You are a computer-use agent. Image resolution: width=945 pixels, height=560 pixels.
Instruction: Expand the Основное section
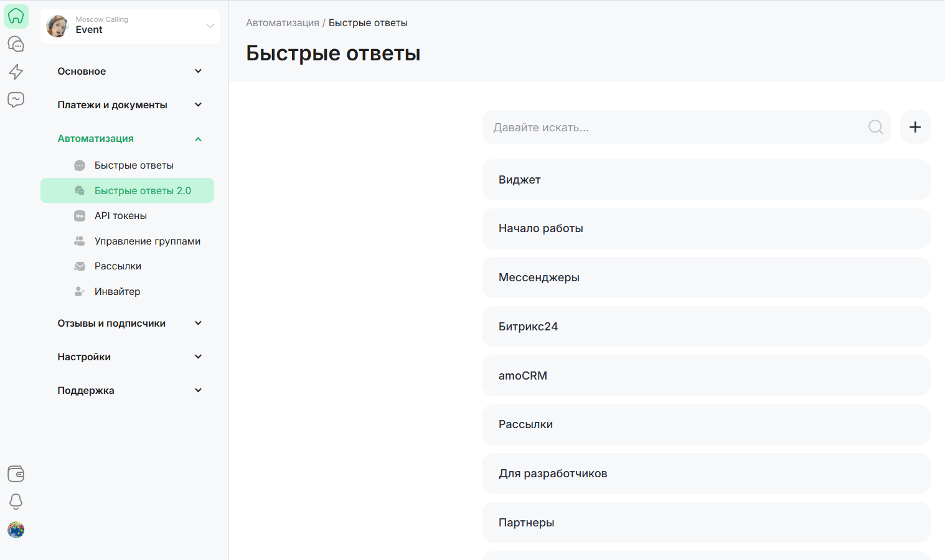coord(129,72)
